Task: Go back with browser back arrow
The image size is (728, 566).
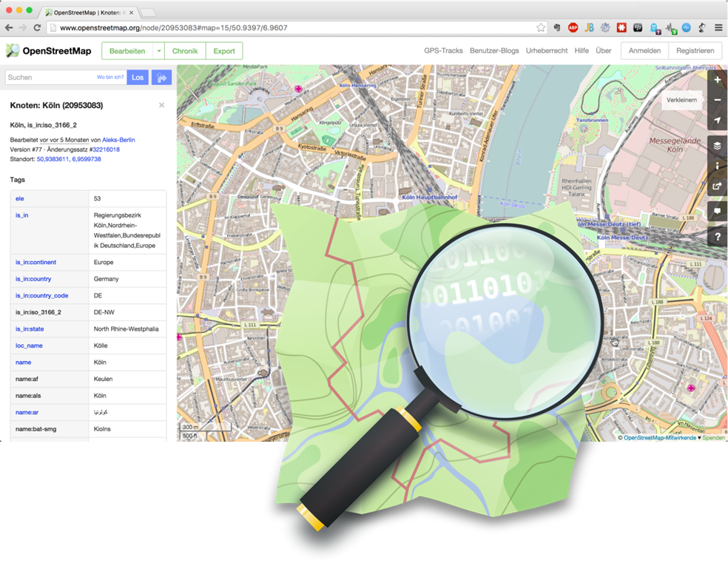Action: point(9,28)
